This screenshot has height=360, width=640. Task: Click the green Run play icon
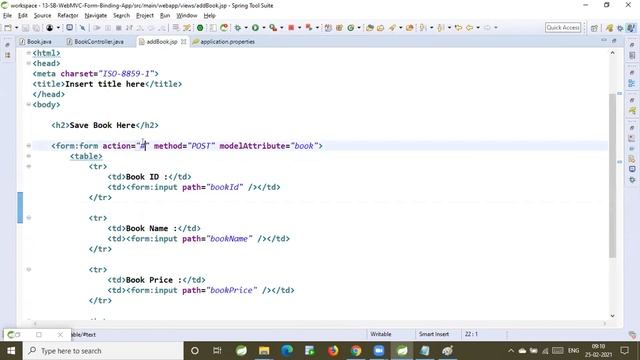coord(255,28)
